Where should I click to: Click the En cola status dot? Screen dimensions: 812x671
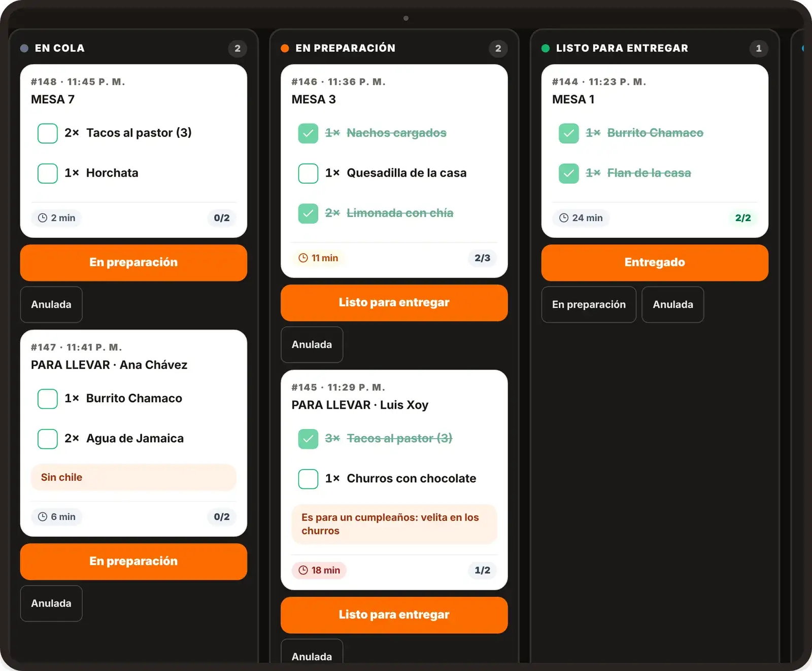click(24, 48)
